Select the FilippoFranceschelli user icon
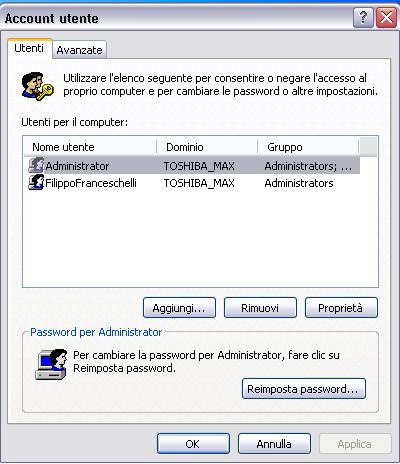 [36, 183]
